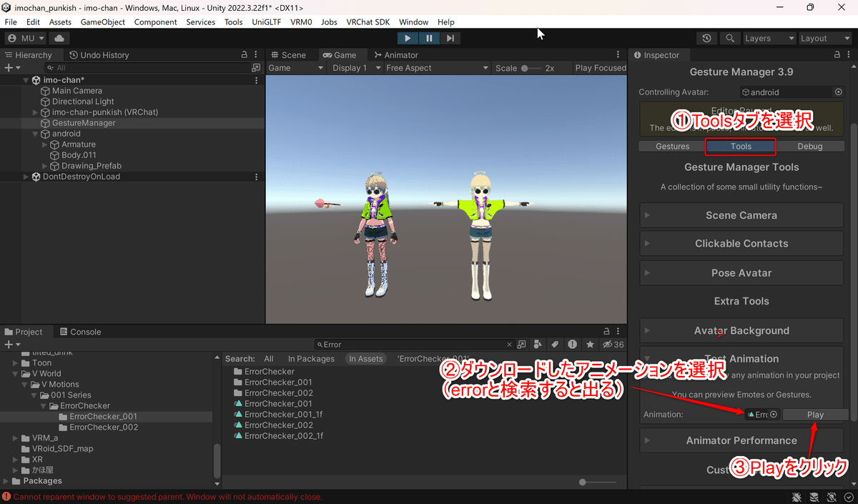Switch to the Tools tab in Gesture Manager
The image size is (858, 504).
point(740,146)
